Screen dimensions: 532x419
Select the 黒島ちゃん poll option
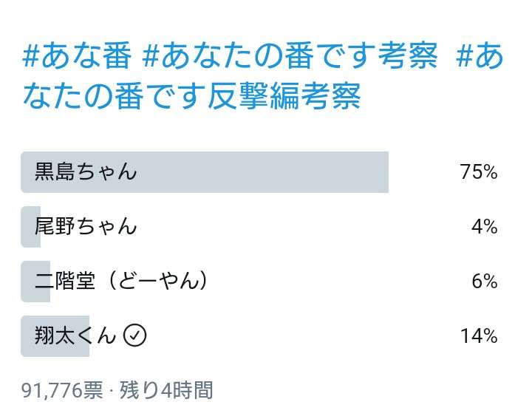tap(259, 172)
